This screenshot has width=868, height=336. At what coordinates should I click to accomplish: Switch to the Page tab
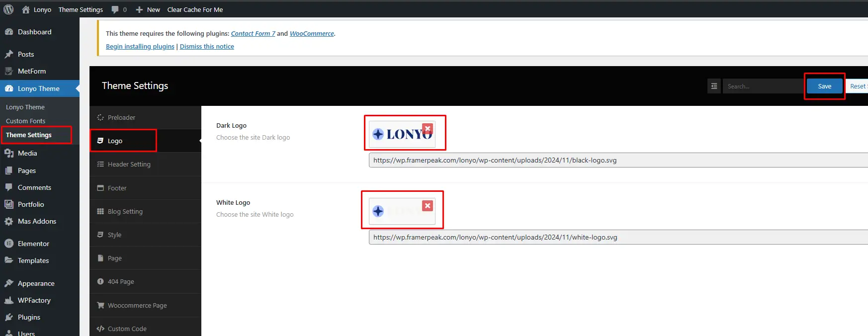coord(145,258)
